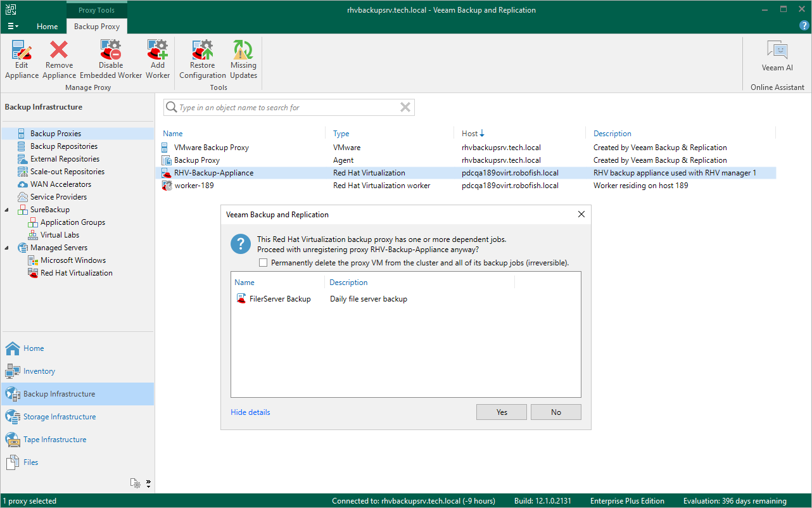Click the FilerServer Backup job icon
The width and height of the screenshot is (812, 508).
click(241, 299)
